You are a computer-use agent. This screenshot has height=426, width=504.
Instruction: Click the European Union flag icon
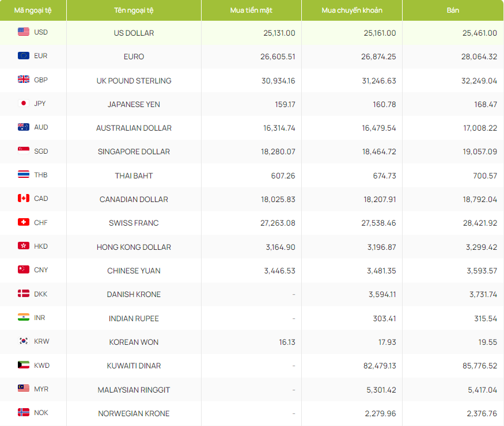[24, 56]
